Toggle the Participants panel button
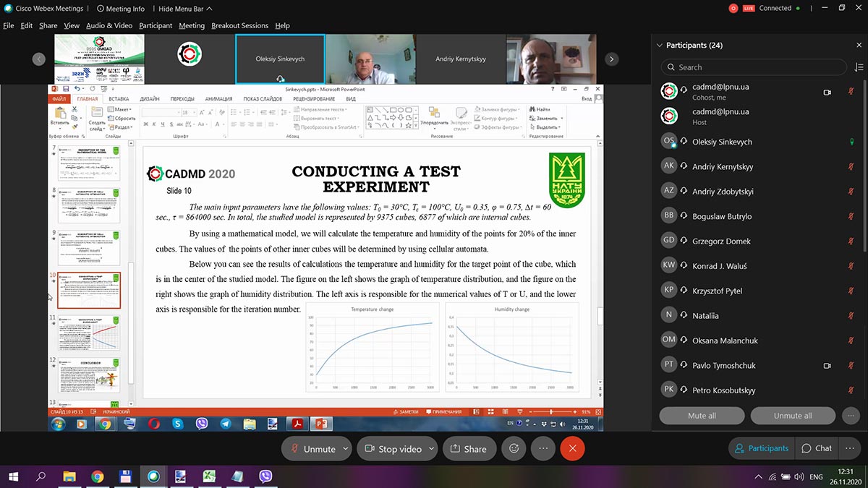 pos(761,448)
